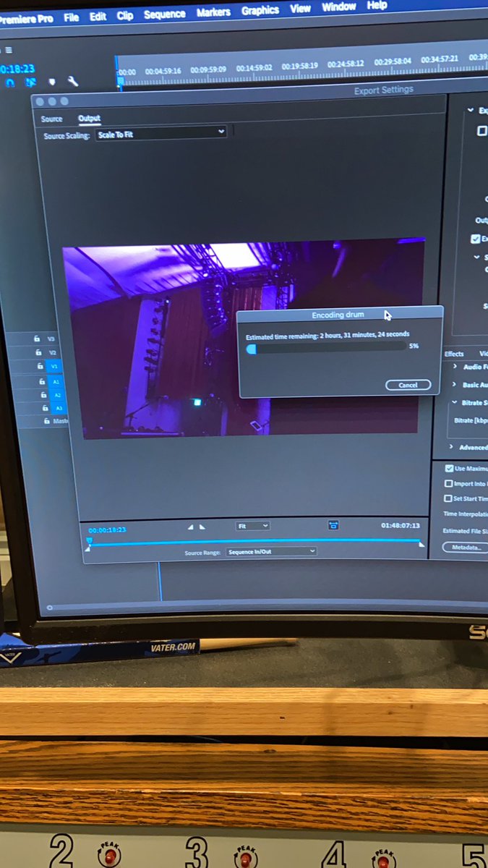This screenshot has height=868, width=488.
Task: Tick the Set Start Timecode checkbox
Action: pos(449,498)
